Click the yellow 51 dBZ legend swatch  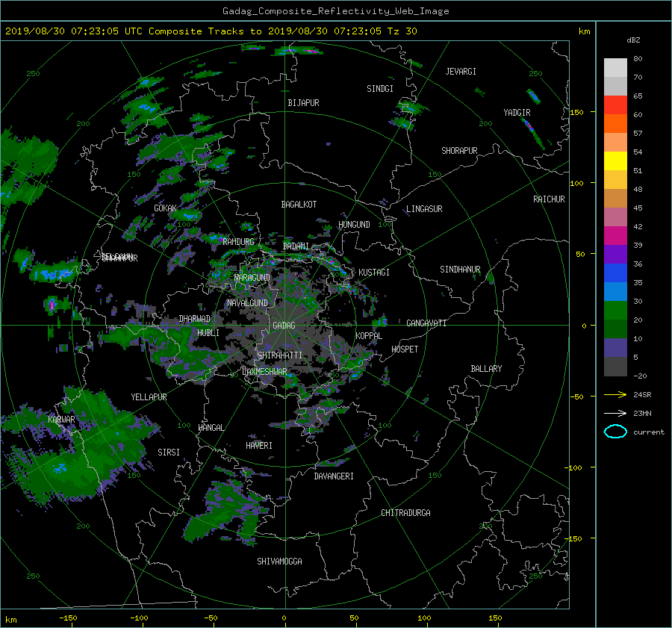point(615,161)
